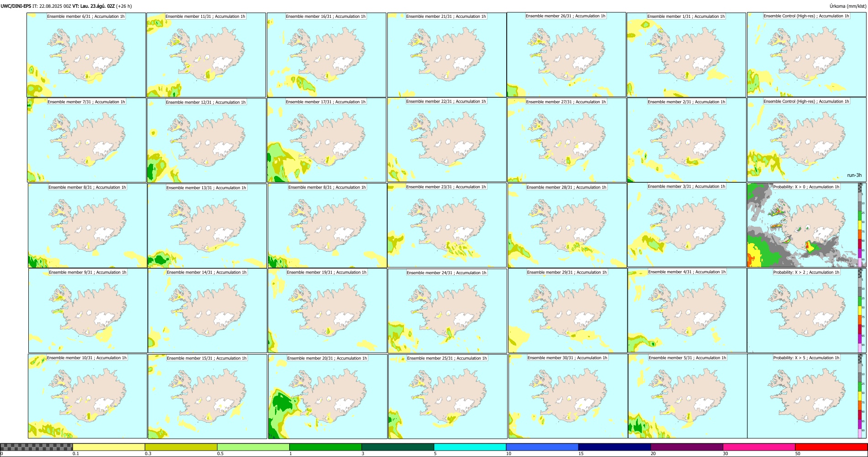Screen dimensions: 868x457
Task: Select the Ensemble Control panel marked run-3h
Action: [807, 140]
